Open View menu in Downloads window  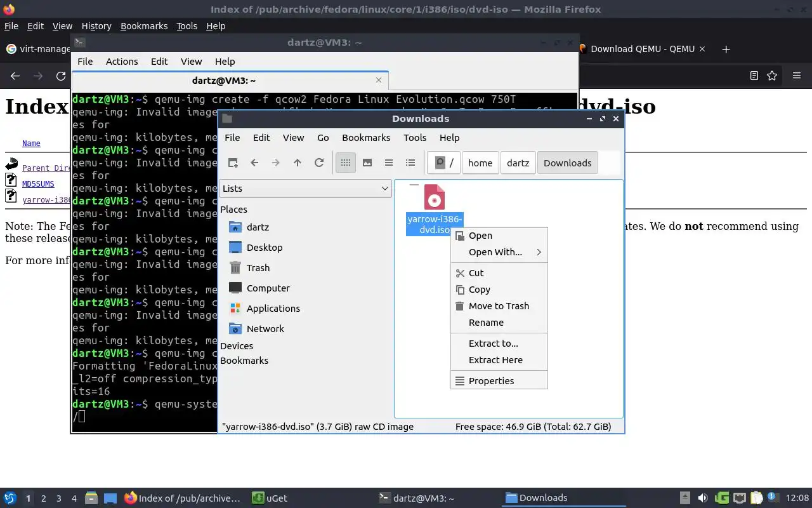coord(293,138)
